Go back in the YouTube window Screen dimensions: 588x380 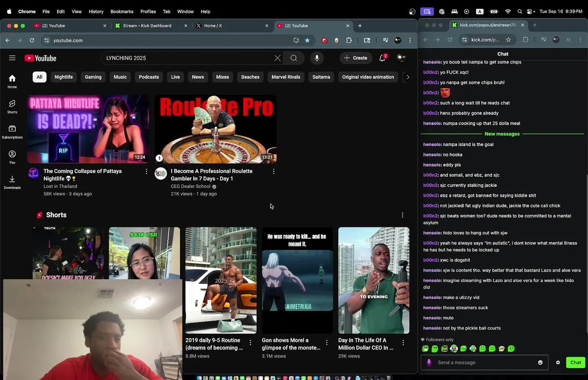pos(7,40)
